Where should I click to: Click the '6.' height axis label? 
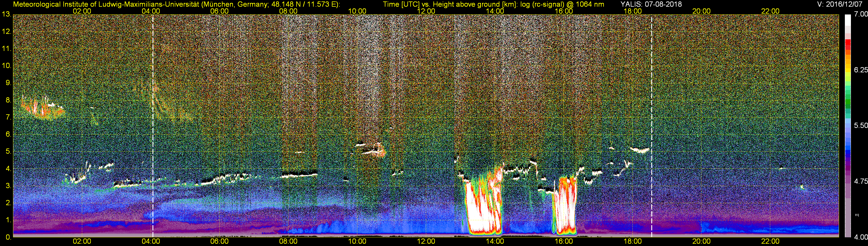coord(8,134)
